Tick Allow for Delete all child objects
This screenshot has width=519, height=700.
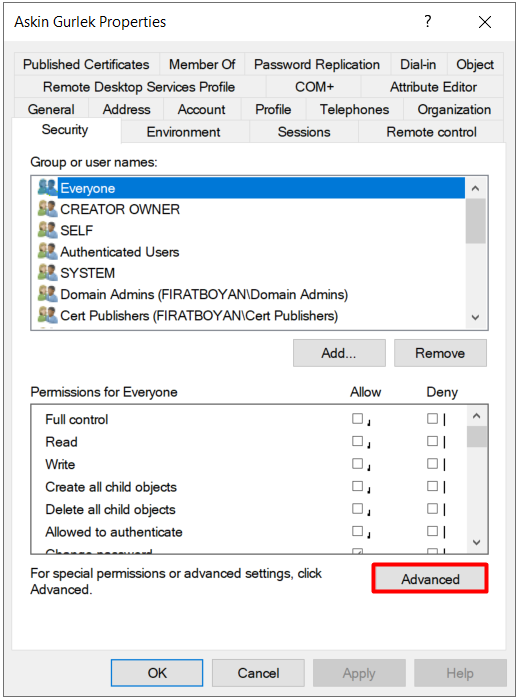coord(357,508)
